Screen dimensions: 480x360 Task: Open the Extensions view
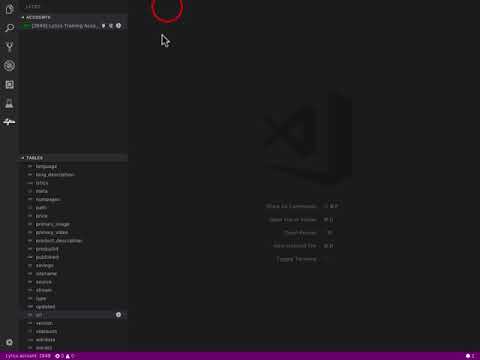[9, 84]
